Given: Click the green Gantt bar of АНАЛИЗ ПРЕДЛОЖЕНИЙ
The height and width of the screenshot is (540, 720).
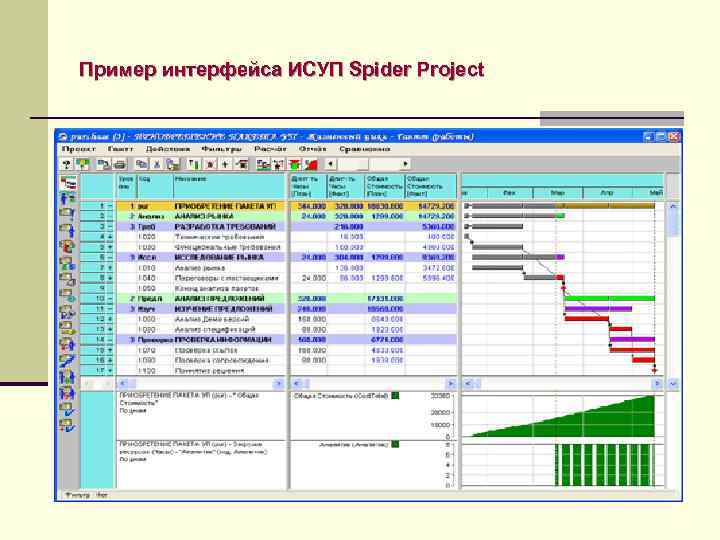Looking at the screenshot, I should click(609, 298).
